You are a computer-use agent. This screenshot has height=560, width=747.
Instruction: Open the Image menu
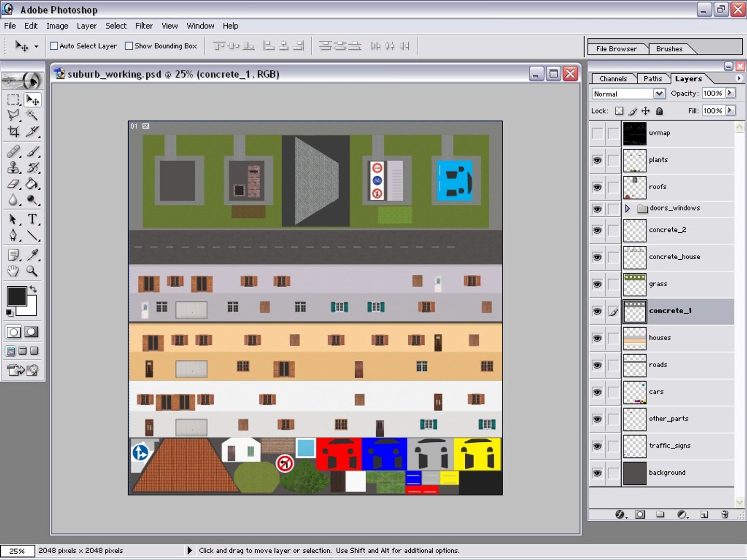(57, 26)
